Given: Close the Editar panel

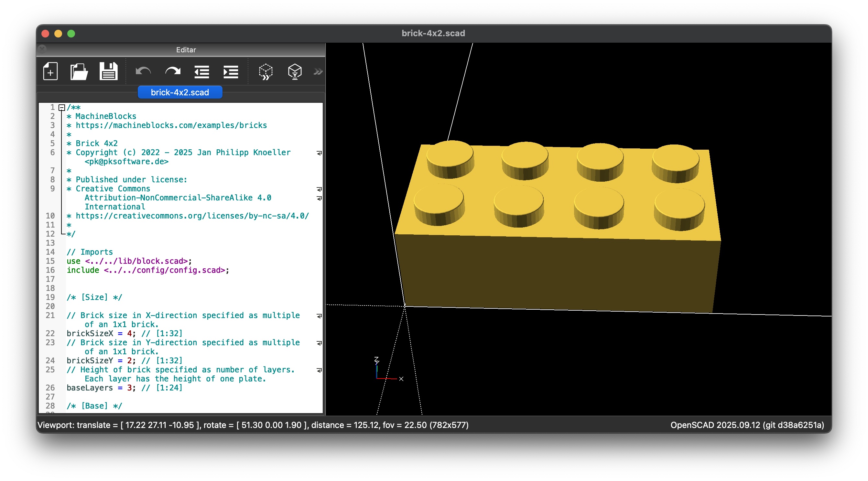Looking at the screenshot, I should click(x=42, y=49).
